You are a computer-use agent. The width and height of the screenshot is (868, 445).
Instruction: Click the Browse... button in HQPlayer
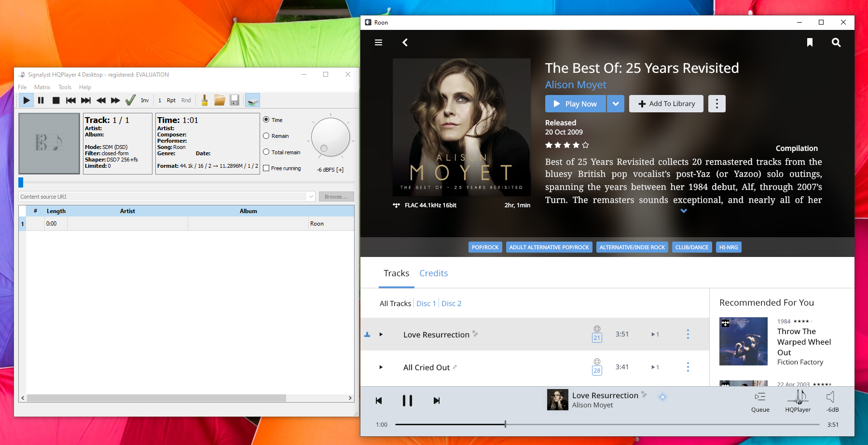(336, 197)
